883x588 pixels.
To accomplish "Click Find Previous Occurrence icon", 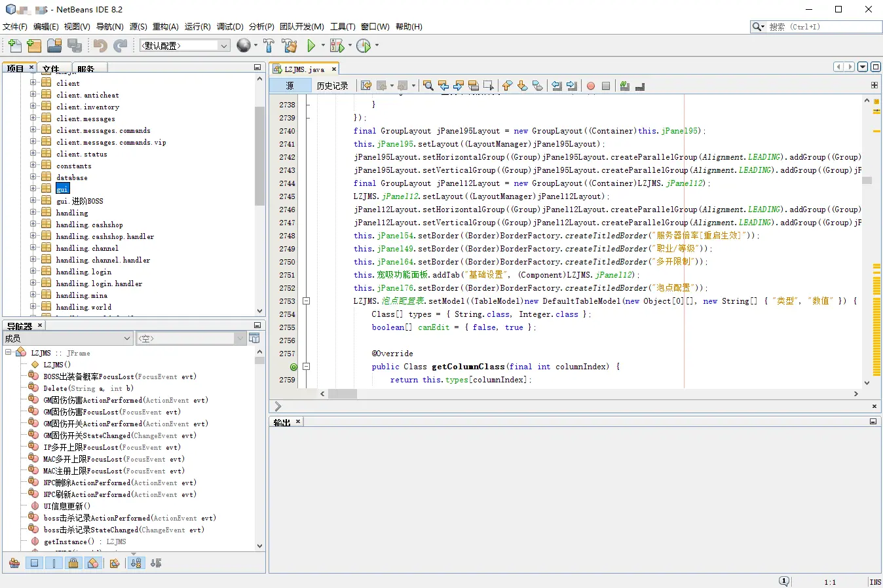I will tap(443, 86).
